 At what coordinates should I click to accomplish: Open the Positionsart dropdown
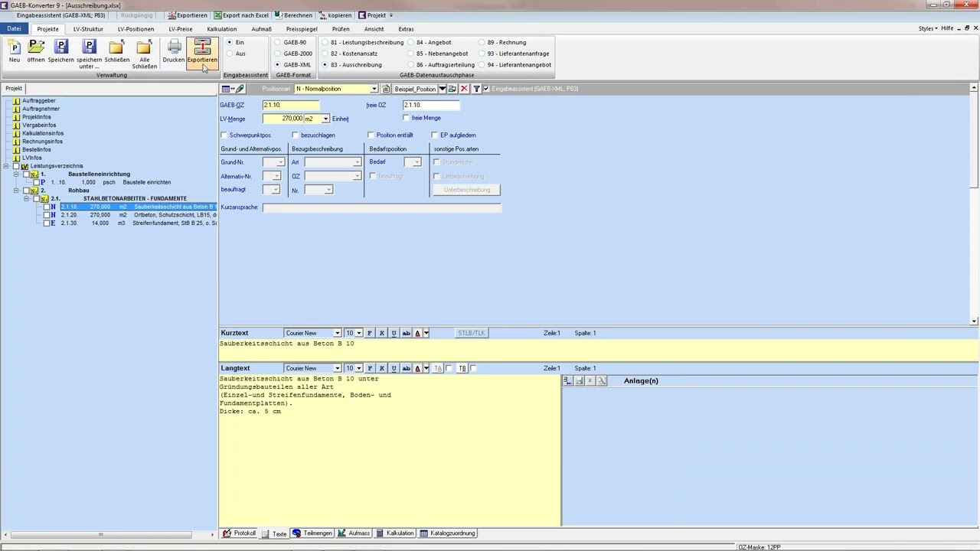point(374,89)
